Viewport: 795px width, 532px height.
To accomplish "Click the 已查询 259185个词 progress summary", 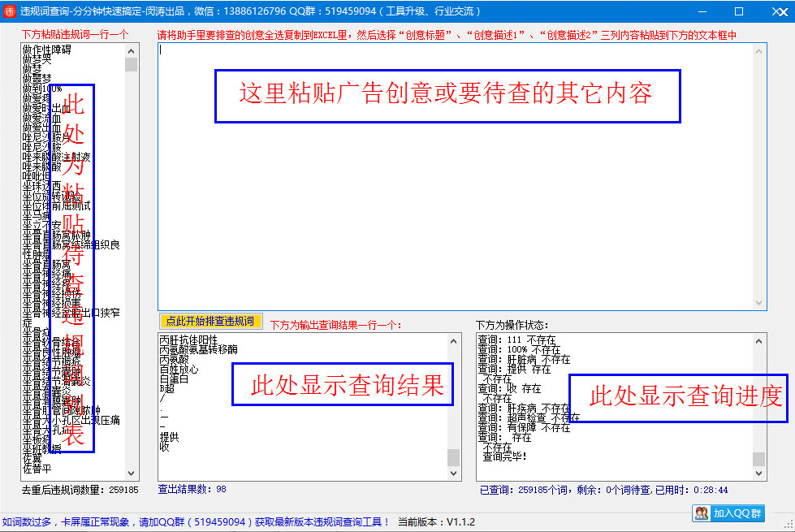I will 604,490.
